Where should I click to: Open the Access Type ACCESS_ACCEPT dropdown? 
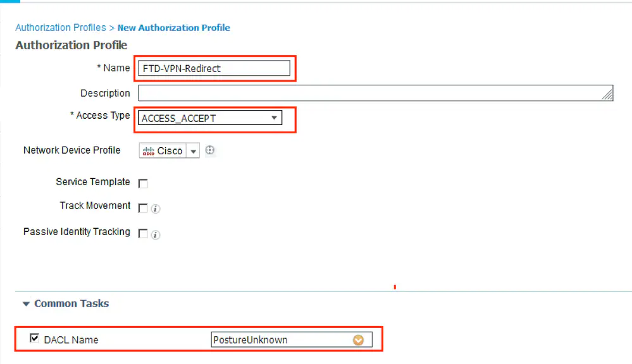click(209, 118)
